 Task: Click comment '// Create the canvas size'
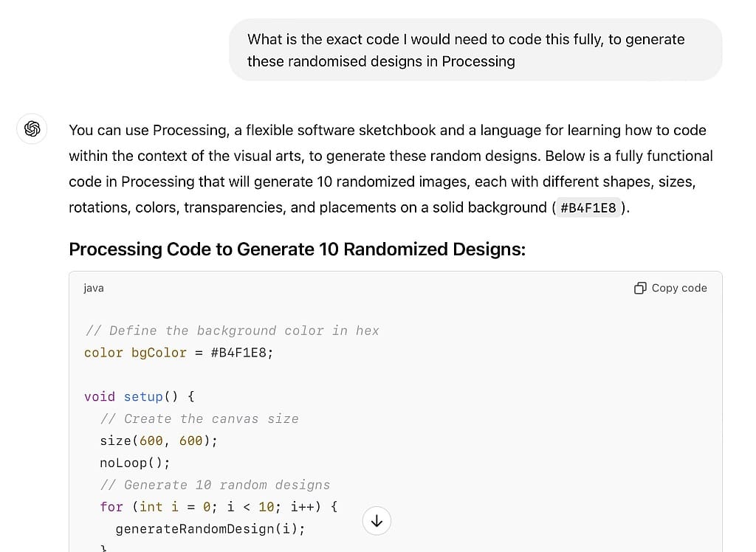[x=199, y=419]
